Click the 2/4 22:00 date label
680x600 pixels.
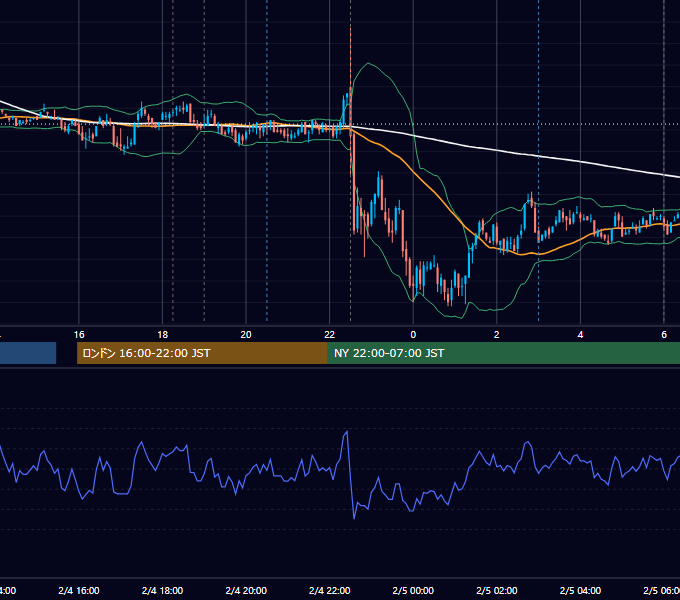pos(330,590)
